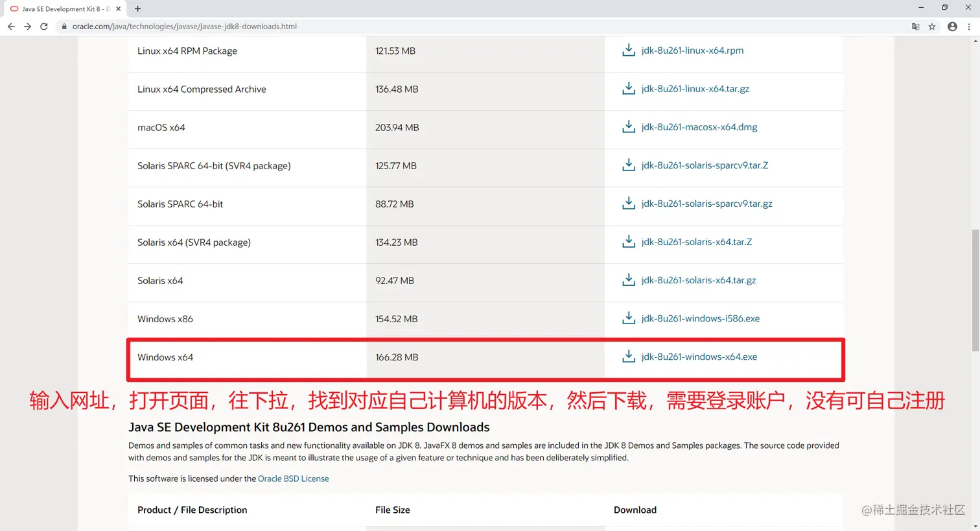The width and height of the screenshot is (980, 531).
Task: Minimize the Chrome window
Action: coord(921,8)
